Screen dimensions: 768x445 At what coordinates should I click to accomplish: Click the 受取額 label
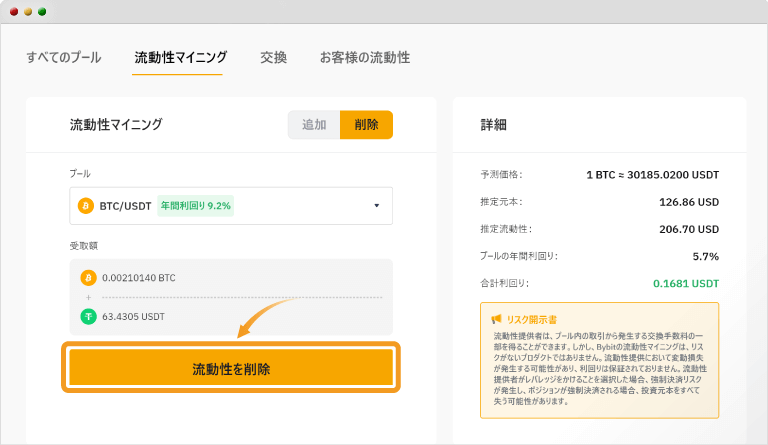[x=84, y=246]
